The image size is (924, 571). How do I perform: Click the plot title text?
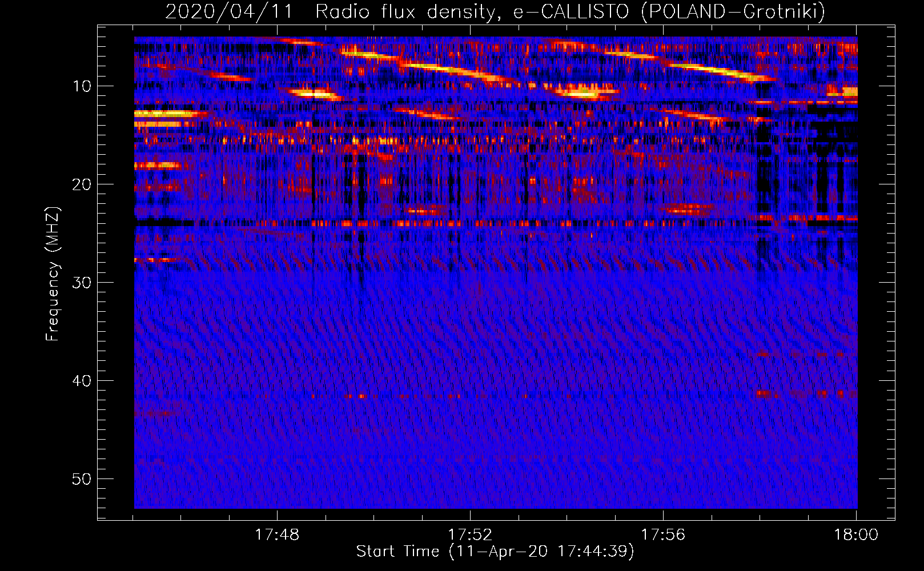[x=495, y=11]
